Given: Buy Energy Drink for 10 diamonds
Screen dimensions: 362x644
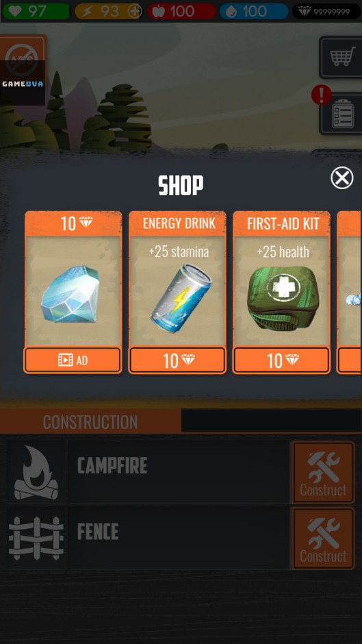Looking at the screenshot, I should [177, 360].
